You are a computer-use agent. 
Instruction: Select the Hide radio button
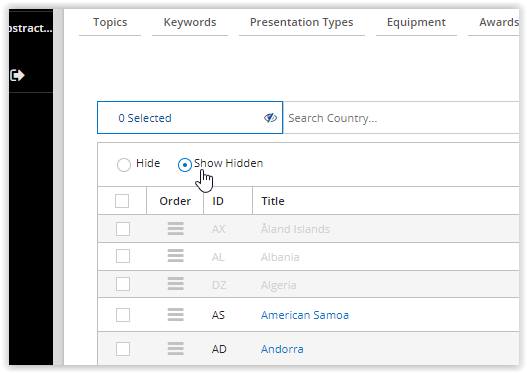tap(124, 165)
